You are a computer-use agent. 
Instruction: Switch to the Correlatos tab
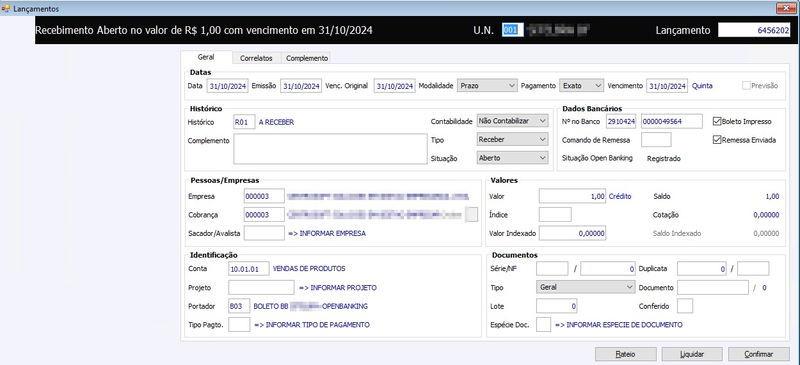[256, 58]
